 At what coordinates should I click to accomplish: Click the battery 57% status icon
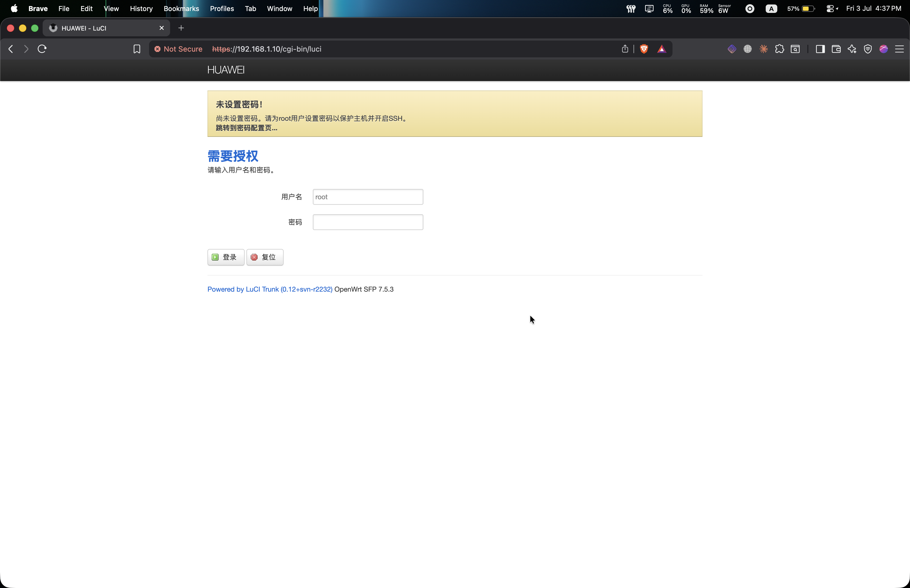[801, 8]
